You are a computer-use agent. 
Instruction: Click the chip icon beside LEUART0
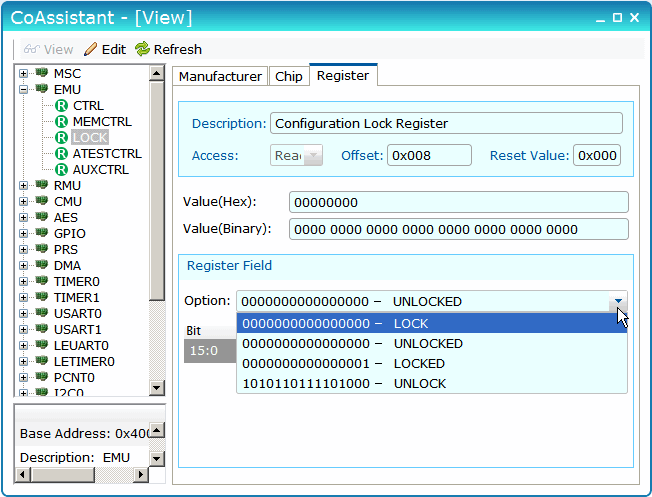click(42, 345)
